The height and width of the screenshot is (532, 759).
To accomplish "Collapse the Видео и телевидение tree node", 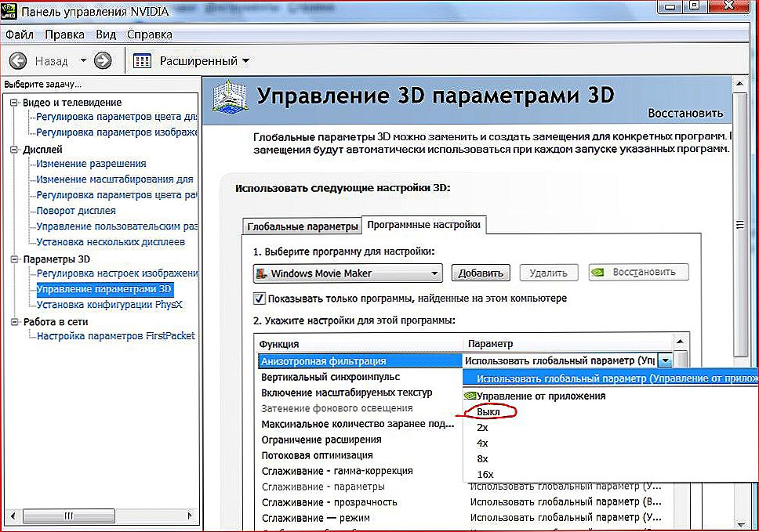I will pyautogui.click(x=14, y=103).
